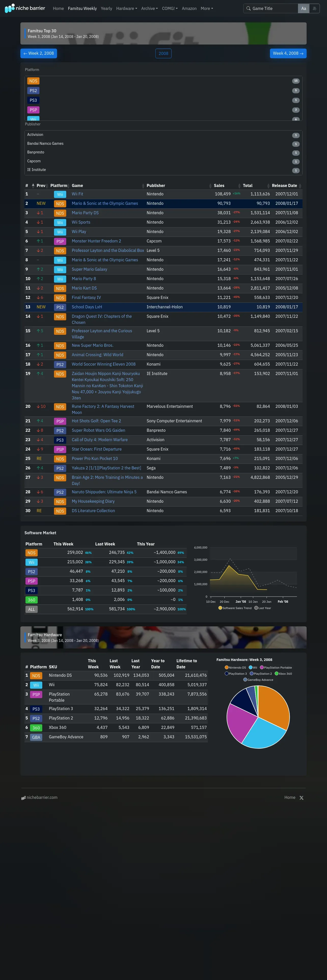Open the Wii Fit game link
The width and height of the screenshot is (327, 980).
point(77,194)
